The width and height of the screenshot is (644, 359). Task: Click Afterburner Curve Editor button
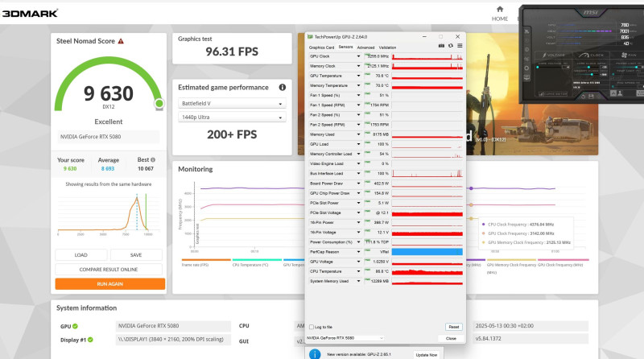coord(553,94)
